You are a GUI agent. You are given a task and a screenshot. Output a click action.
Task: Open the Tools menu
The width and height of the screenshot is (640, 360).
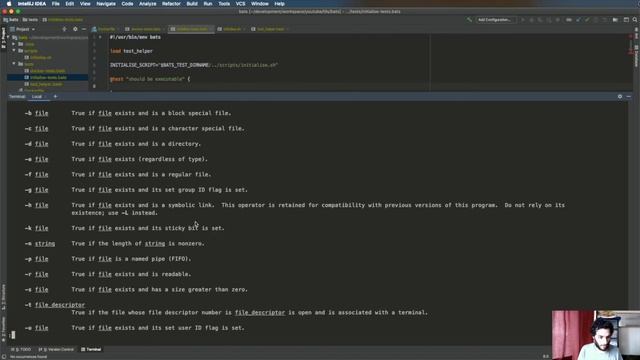[x=224, y=4]
